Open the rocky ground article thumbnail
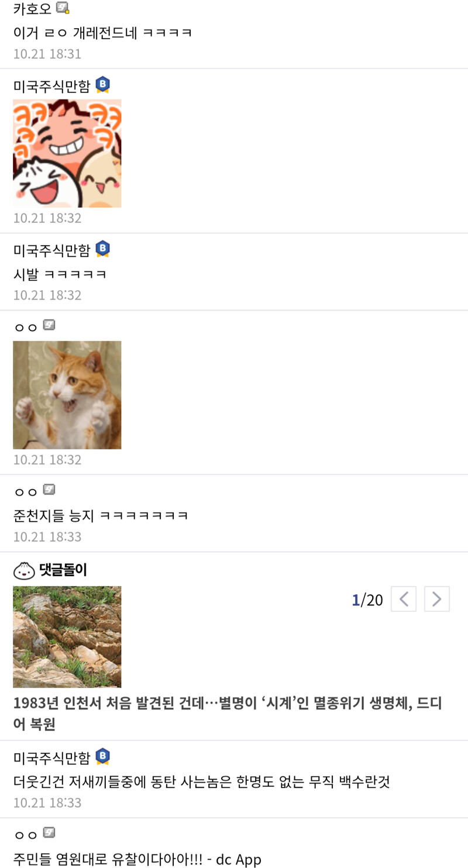This screenshot has height=868, width=468. pos(67,637)
